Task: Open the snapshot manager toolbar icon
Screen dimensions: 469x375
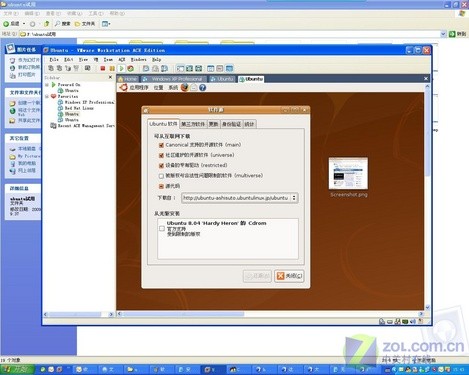Action: pos(164,68)
